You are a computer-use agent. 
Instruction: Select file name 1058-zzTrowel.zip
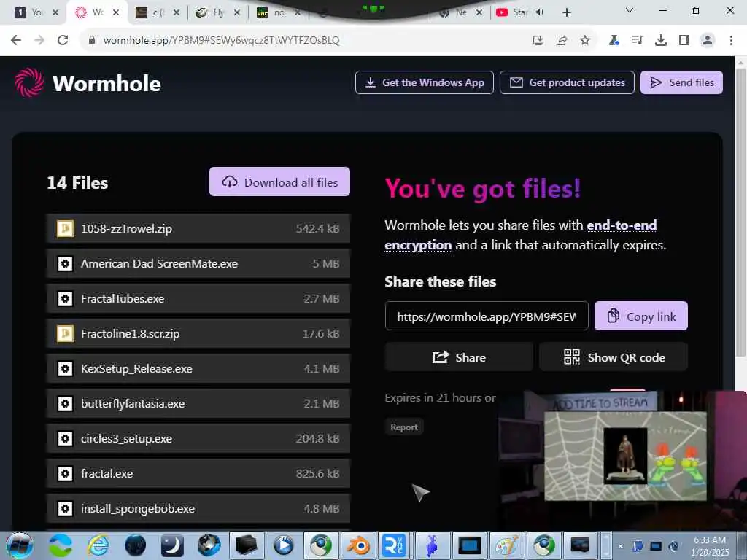[126, 228]
